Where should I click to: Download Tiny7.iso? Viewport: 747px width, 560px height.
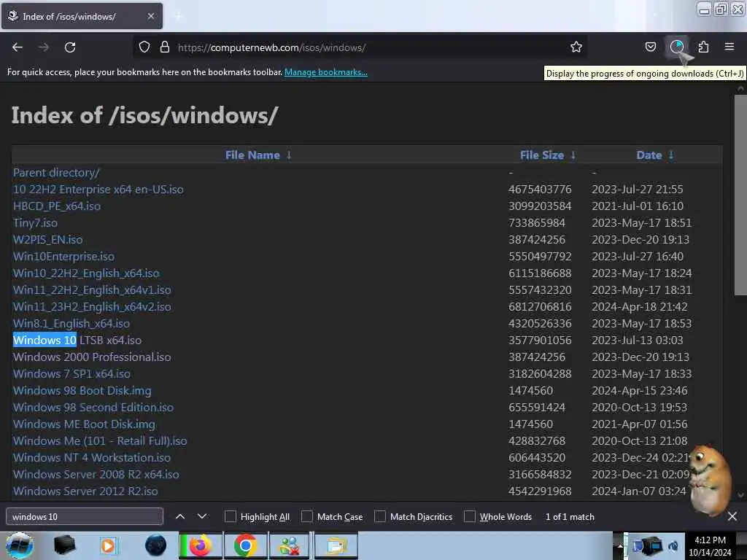[x=35, y=222]
